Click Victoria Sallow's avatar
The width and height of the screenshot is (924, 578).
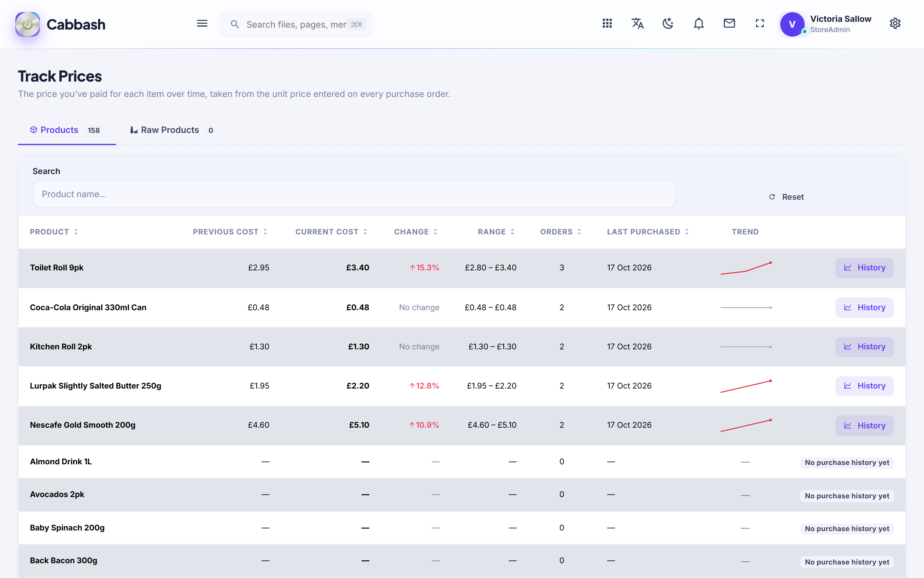click(792, 24)
